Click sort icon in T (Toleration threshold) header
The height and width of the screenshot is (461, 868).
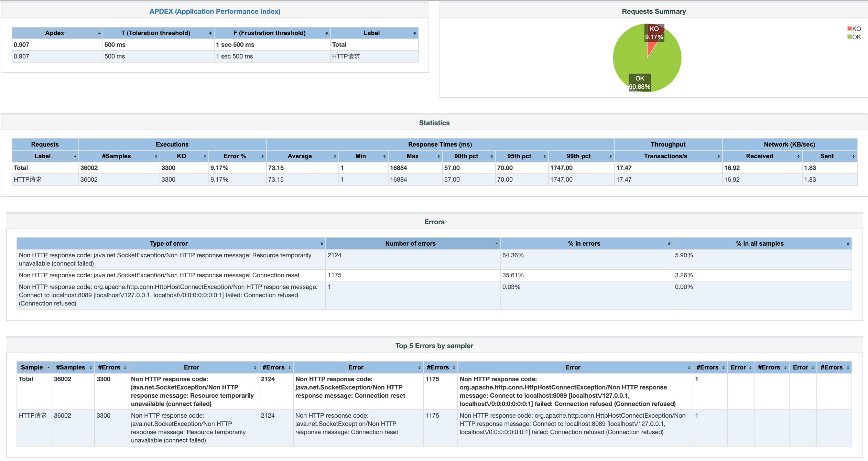point(210,33)
